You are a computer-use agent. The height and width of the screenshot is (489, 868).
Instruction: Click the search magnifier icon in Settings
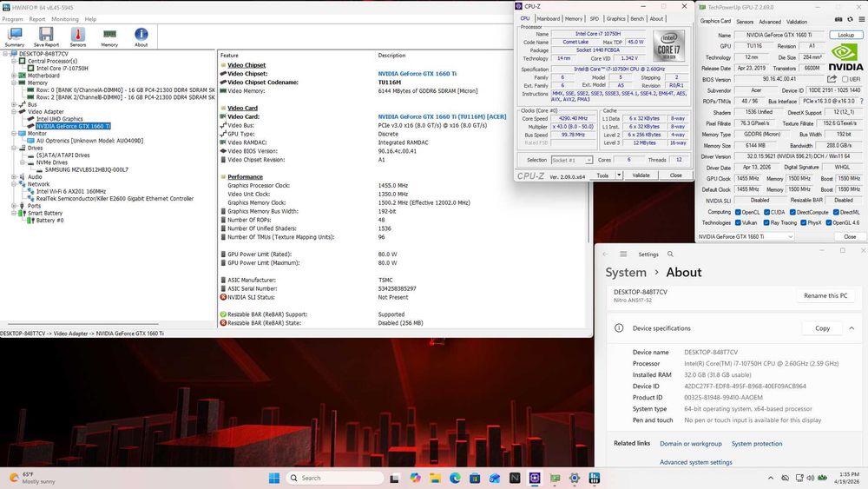pos(670,254)
